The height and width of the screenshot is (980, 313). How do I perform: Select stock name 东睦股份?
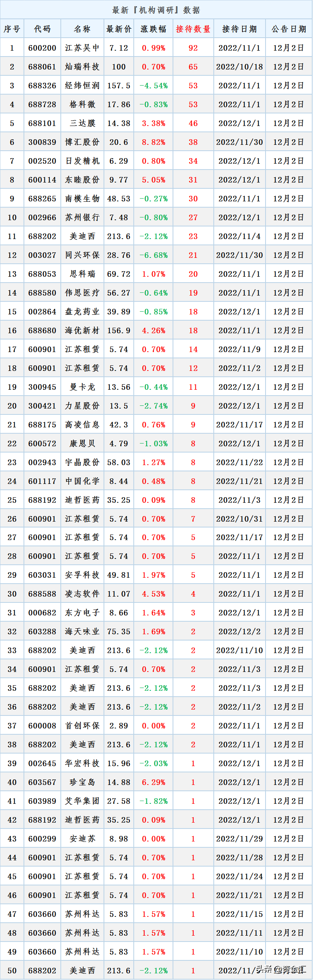coord(82,180)
